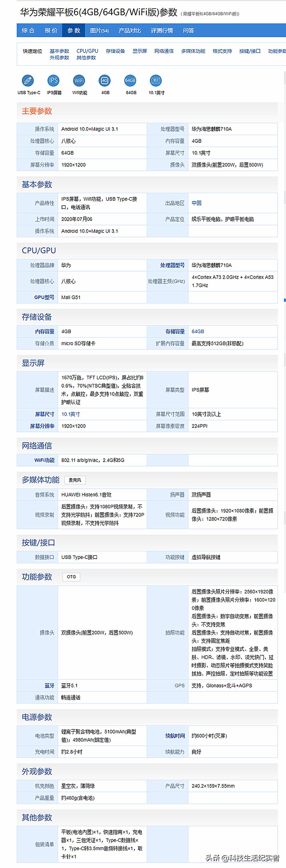
Task: Click the 约2.8小时 charging time value
Action: (x=72, y=752)
